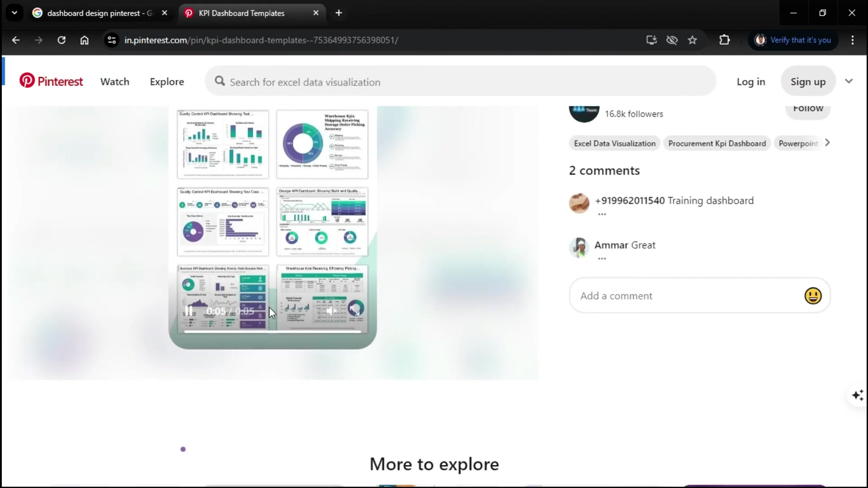
Task: Open more options under Ammar's comment
Action: coord(602,259)
